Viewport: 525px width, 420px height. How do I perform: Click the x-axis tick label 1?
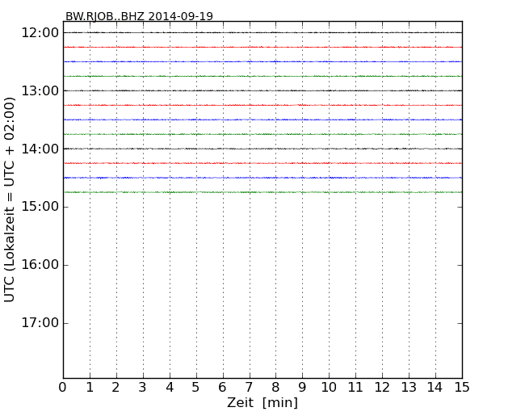coord(90,388)
